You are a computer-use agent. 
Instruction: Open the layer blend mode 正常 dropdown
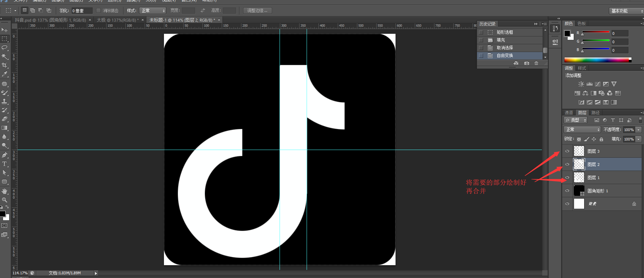582,130
